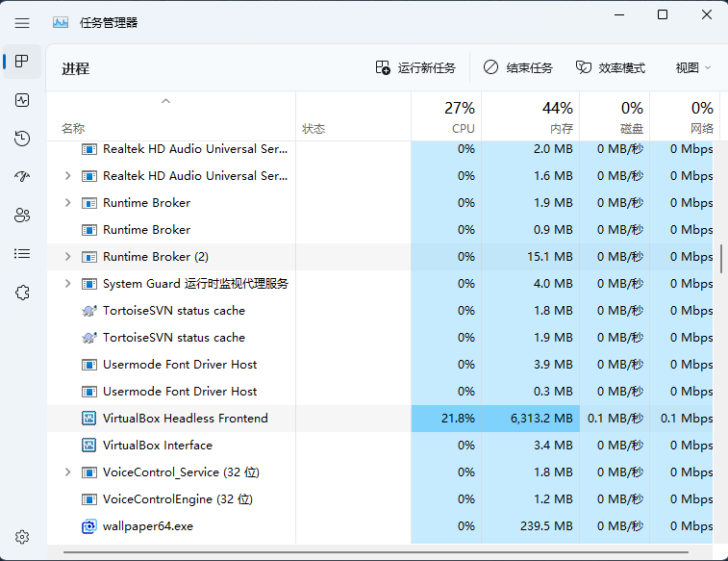Viewport: 728px width, 561px height.
Task: Open the 视图 dropdown menu
Action: [x=692, y=68]
